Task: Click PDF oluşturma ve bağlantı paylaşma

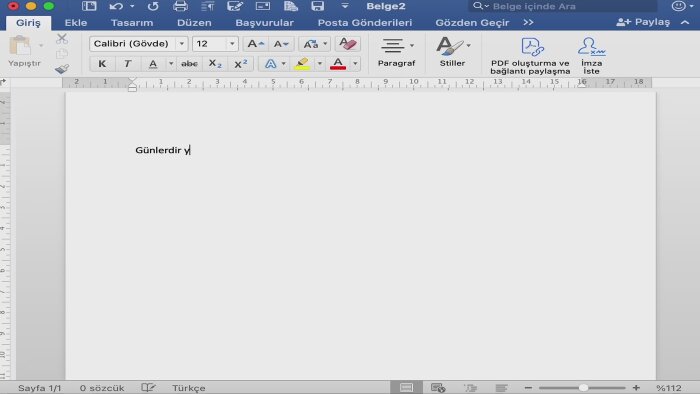Action: (530, 56)
